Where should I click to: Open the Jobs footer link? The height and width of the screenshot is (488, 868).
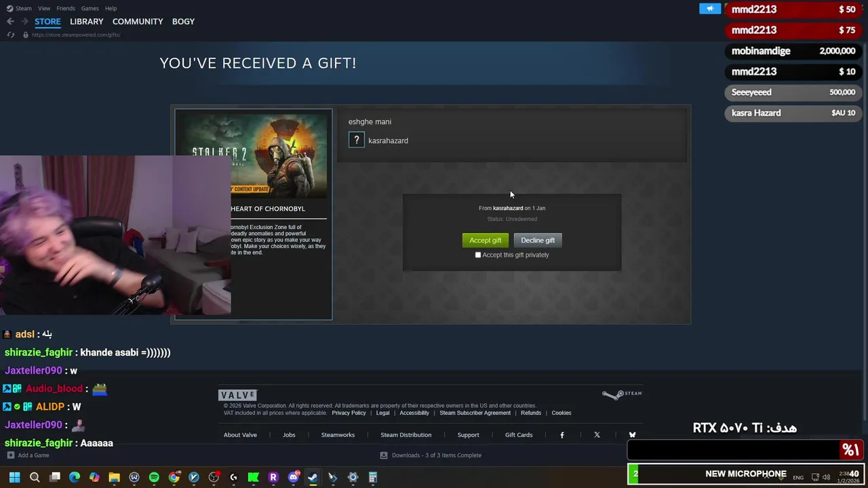(289, 435)
